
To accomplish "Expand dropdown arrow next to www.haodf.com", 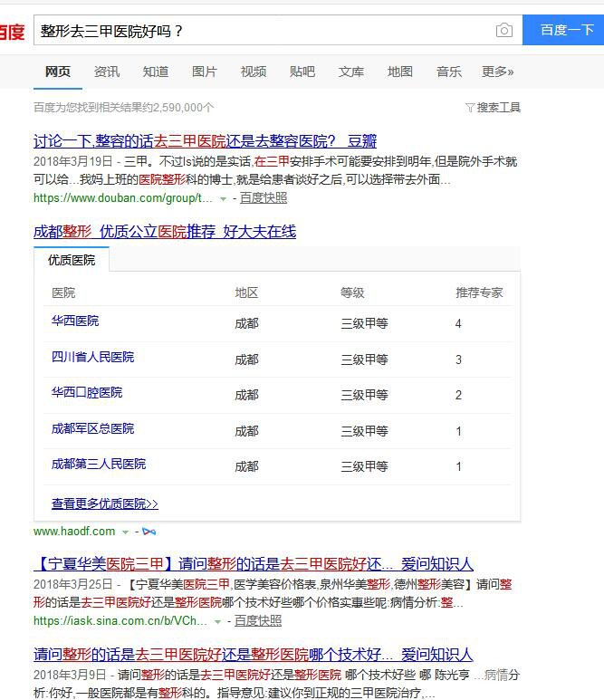I will coord(126,532).
